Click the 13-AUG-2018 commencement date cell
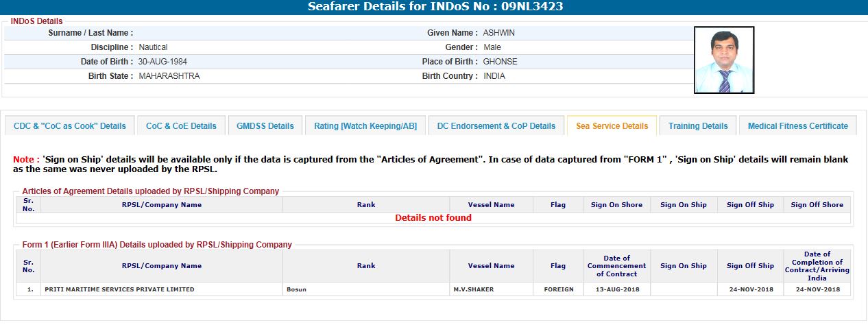 (x=616, y=289)
